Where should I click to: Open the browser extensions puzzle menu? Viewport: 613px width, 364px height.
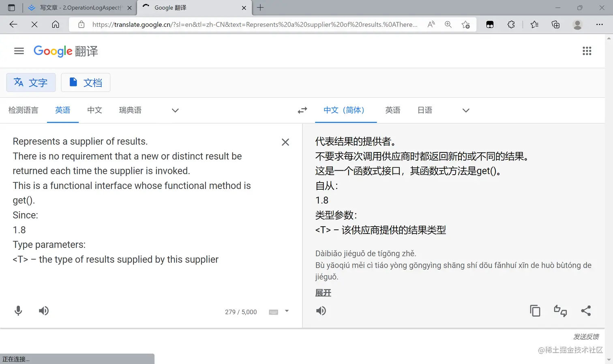click(x=511, y=24)
